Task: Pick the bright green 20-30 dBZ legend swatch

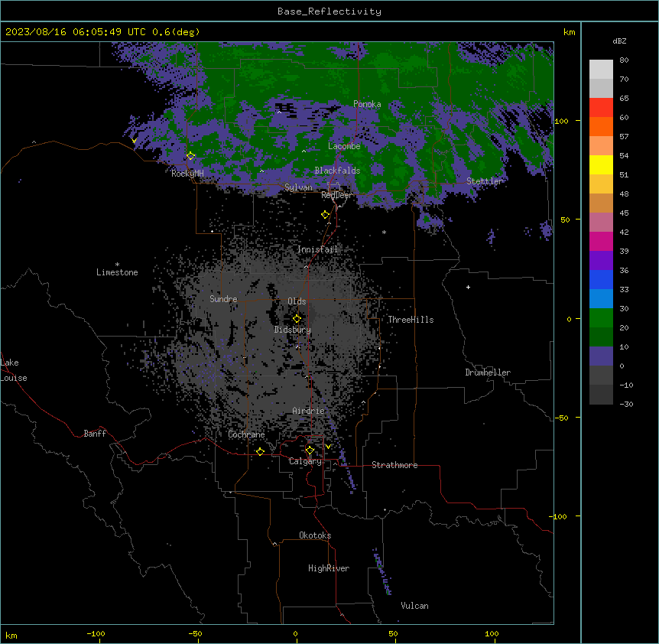Action: (601, 318)
